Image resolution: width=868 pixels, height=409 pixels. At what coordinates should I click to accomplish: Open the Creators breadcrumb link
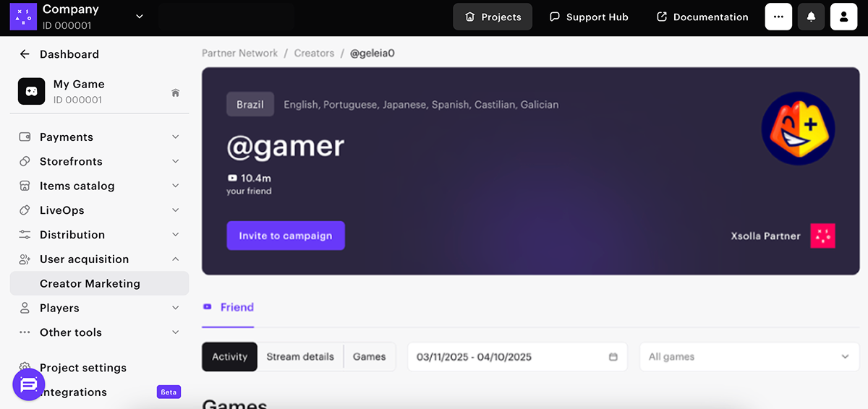click(x=314, y=53)
